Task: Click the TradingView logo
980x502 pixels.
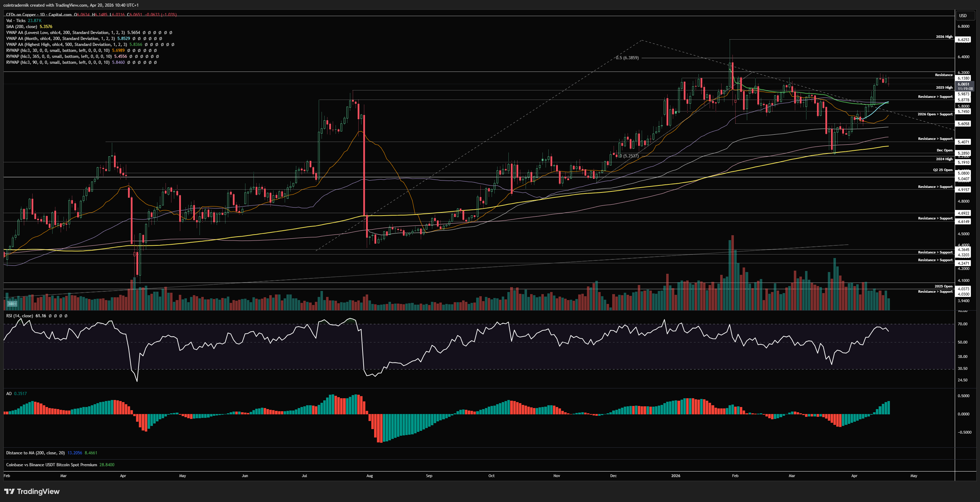Action: pos(32,491)
